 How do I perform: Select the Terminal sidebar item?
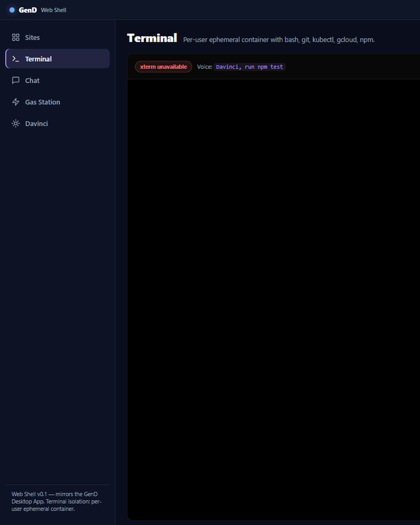[58, 59]
